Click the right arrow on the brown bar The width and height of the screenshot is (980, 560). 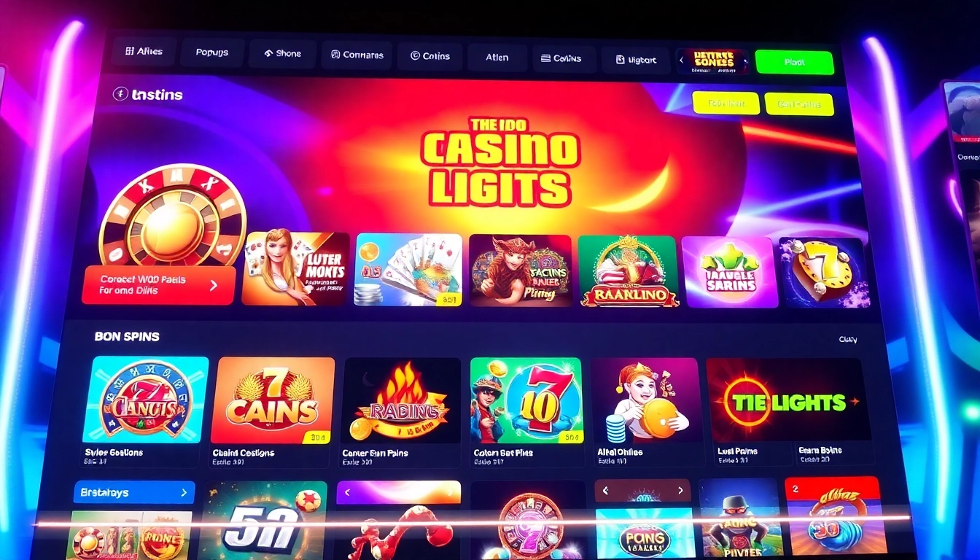click(680, 491)
